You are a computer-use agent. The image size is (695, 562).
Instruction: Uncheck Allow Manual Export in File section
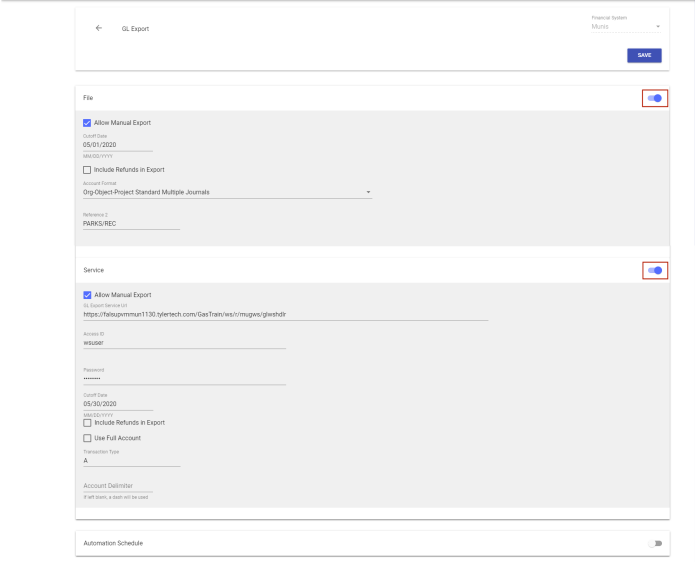tap(88, 123)
